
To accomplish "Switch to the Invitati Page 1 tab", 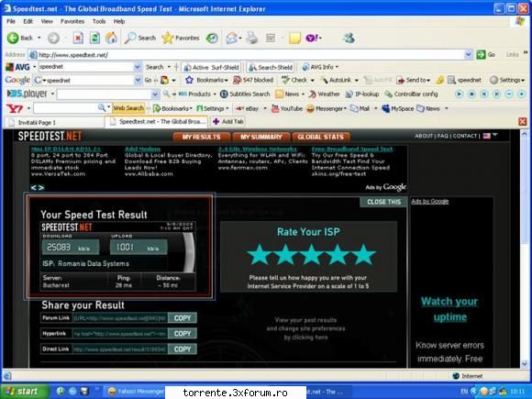I will (54, 122).
